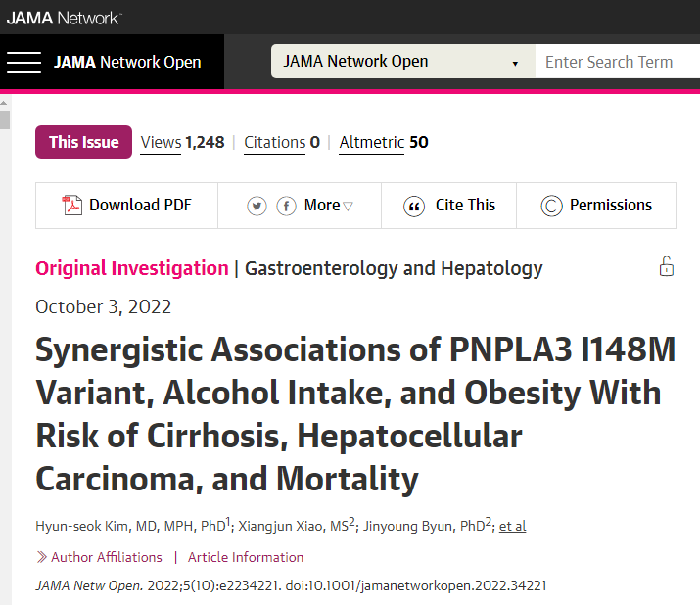Share article via Twitter icon

click(257, 206)
